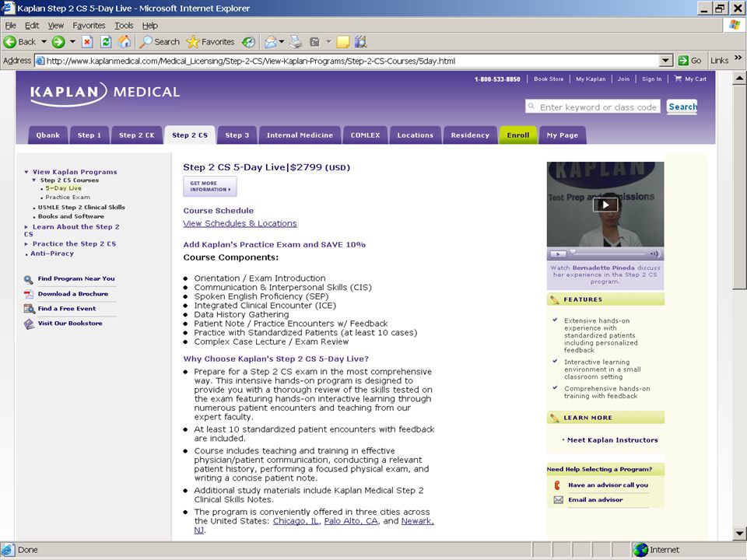Expand the Links toolbar chevron
The height and width of the screenshot is (560, 747).
738,58
